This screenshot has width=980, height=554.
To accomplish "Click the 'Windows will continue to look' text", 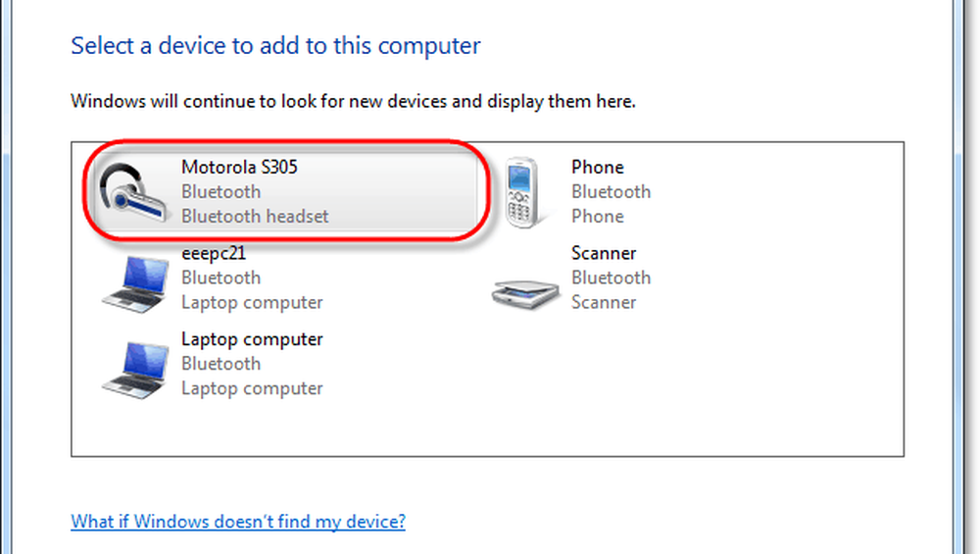I will [x=353, y=102].
